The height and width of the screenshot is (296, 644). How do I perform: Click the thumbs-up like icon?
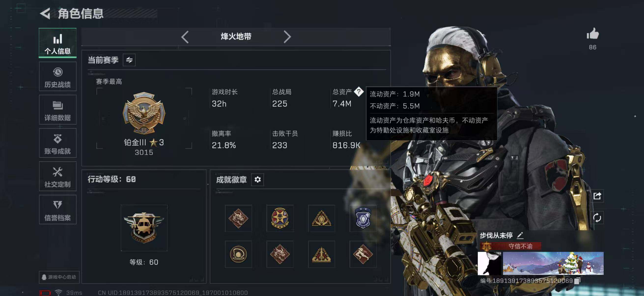point(593,33)
